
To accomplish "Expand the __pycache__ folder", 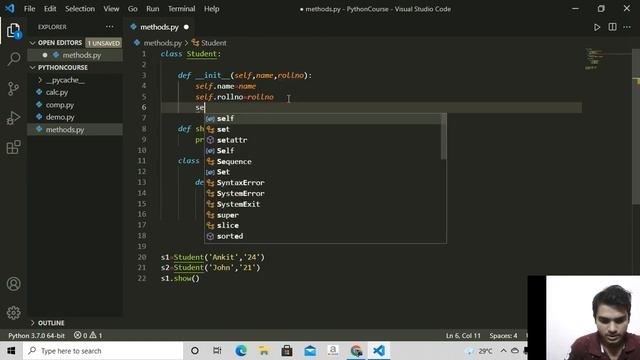I will (x=65, y=80).
